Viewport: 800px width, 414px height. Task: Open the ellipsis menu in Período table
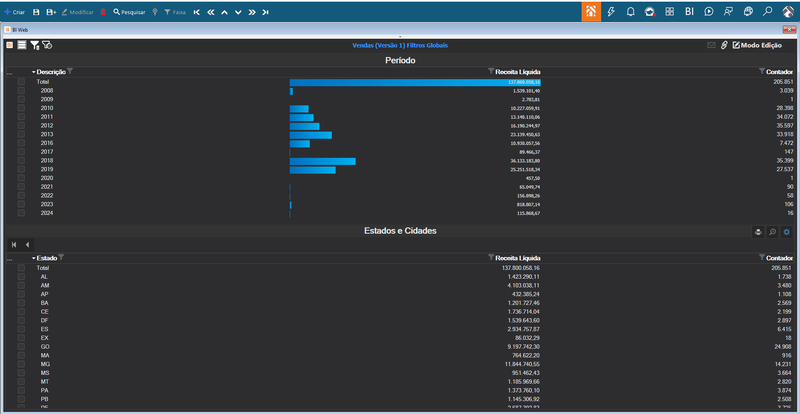[x=10, y=74]
